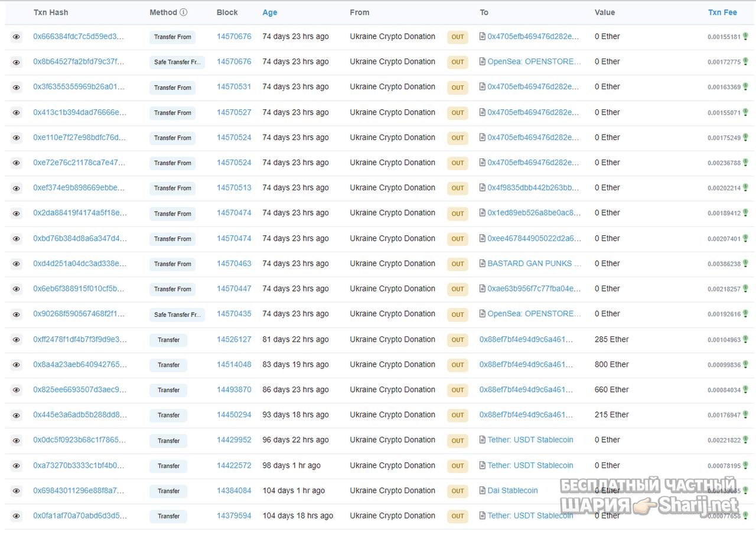
Task: Click the Transfer From badge in block 14570513 row
Action: pos(172,188)
